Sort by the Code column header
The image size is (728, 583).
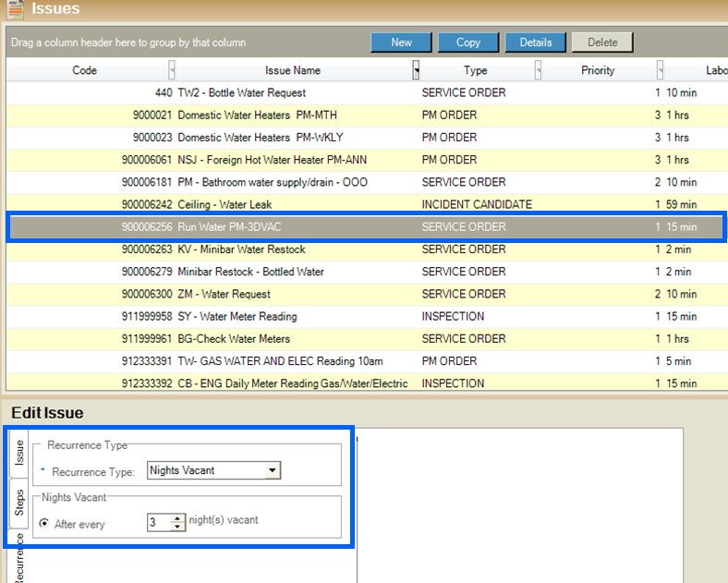coord(84,70)
